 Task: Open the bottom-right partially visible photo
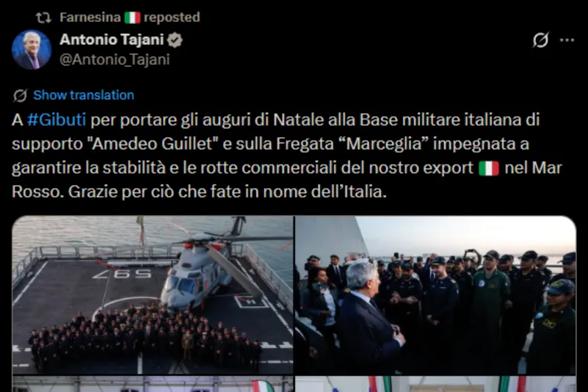[x=435, y=384]
